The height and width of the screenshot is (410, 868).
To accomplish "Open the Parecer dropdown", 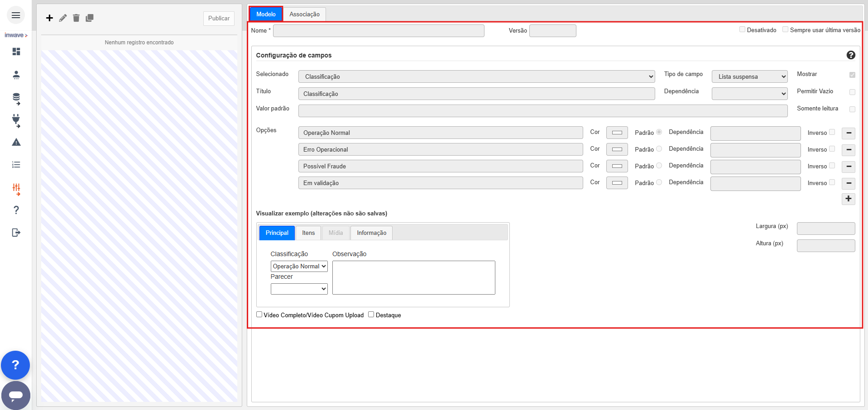I will click(x=299, y=289).
